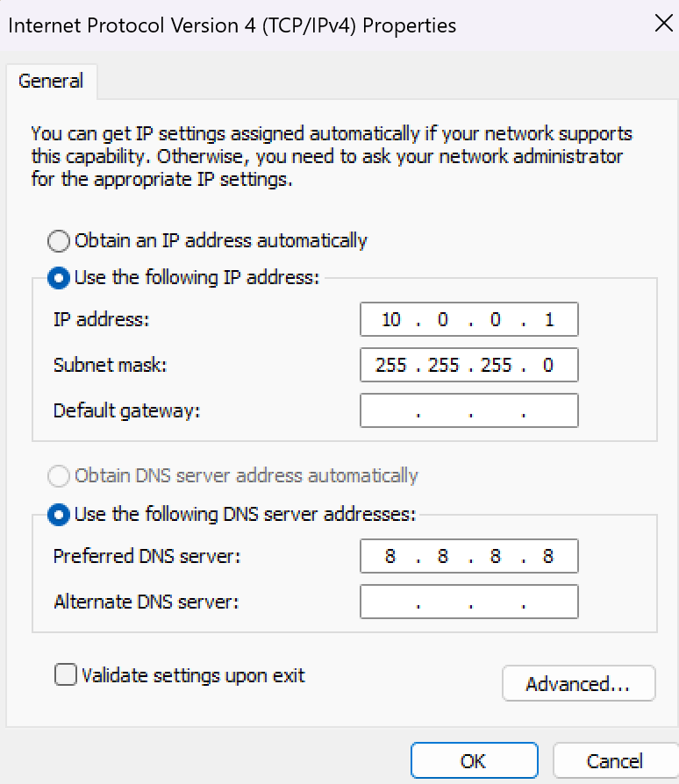679x784 pixels.
Task: Click second octet of IP address field
Action: pyautogui.click(x=443, y=319)
